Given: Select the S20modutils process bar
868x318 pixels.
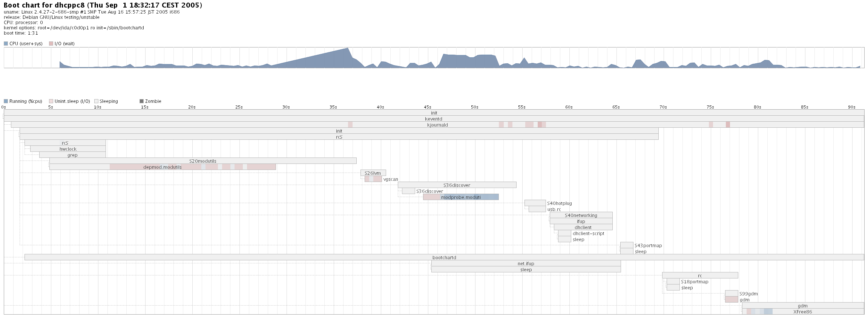Looking at the screenshot, I should (x=203, y=161).
